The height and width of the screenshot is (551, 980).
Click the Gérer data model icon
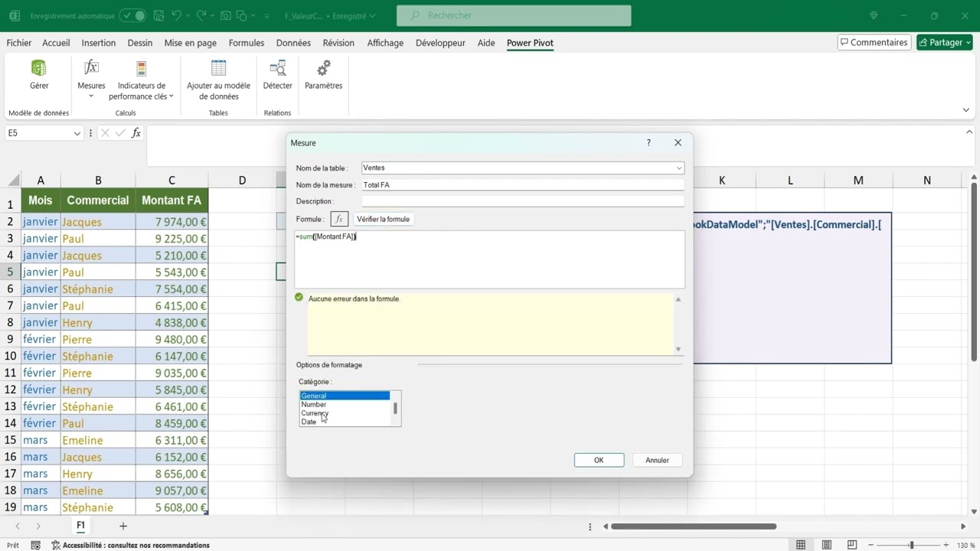pyautogui.click(x=38, y=68)
